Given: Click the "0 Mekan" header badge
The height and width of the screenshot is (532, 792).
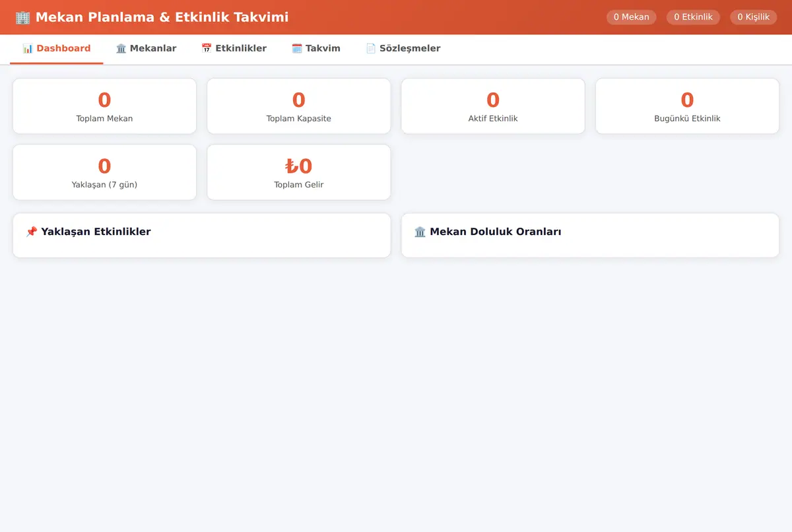Looking at the screenshot, I should pyautogui.click(x=632, y=17).
